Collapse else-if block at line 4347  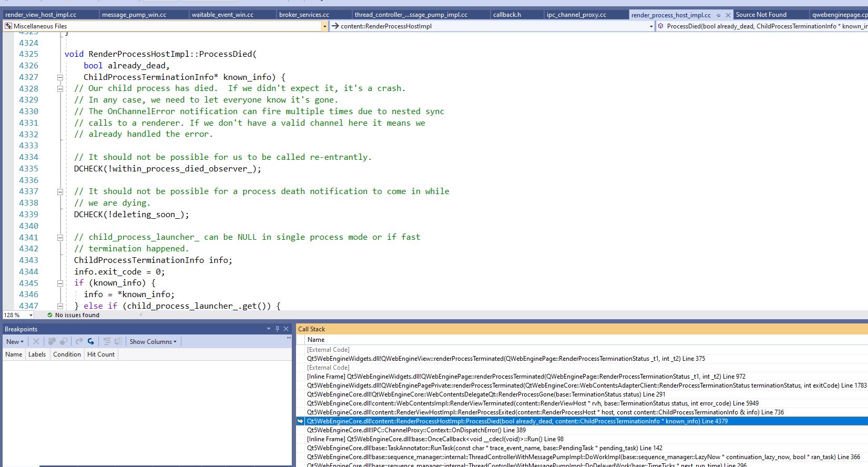coord(60,306)
